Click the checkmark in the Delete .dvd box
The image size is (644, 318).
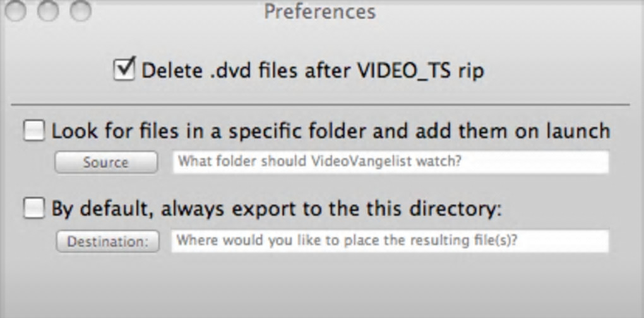[126, 67]
